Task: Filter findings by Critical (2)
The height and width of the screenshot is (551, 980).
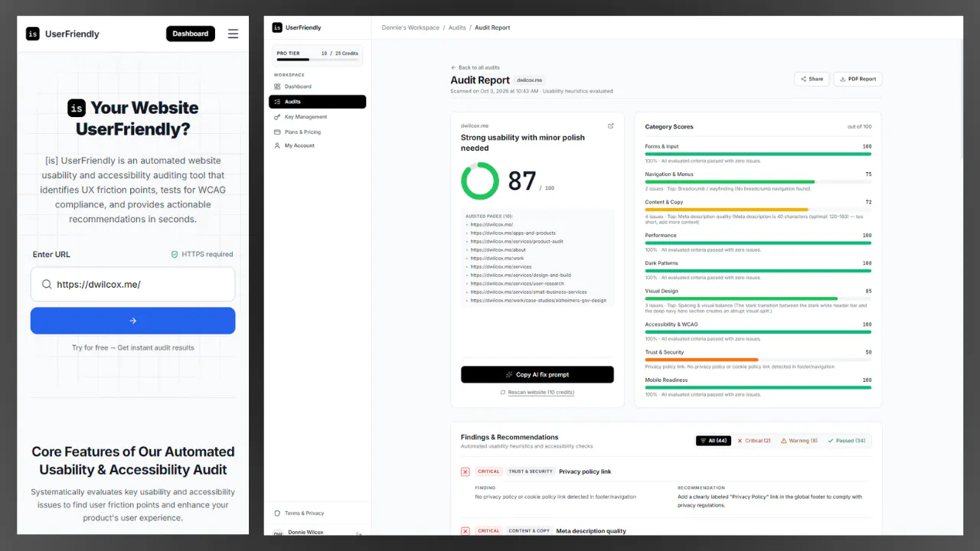Action: [754, 441]
